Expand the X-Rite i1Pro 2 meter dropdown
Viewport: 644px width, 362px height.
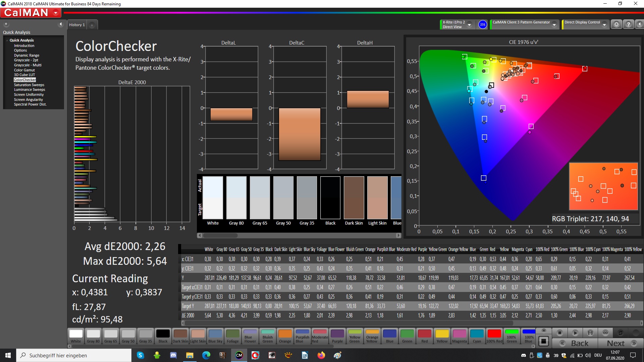(469, 25)
